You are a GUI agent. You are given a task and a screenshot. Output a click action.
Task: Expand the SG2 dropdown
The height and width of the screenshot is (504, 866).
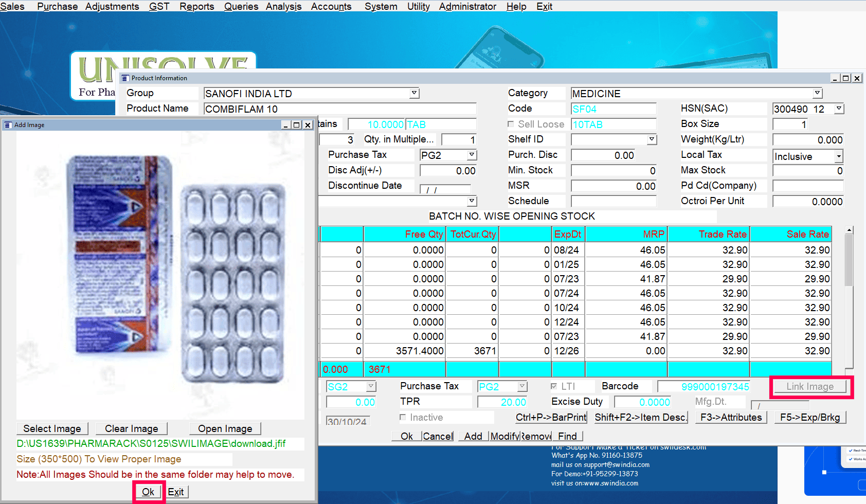(371, 386)
